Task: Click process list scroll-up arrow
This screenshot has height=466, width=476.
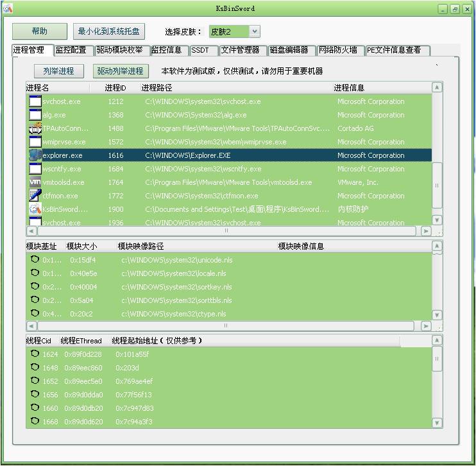Action: click(437, 87)
